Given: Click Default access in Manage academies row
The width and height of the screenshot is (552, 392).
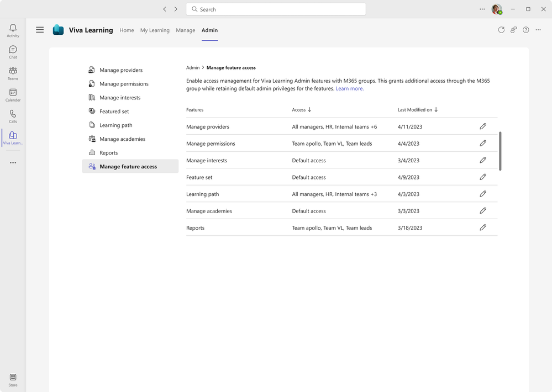Looking at the screenshot, I should 309,211.
